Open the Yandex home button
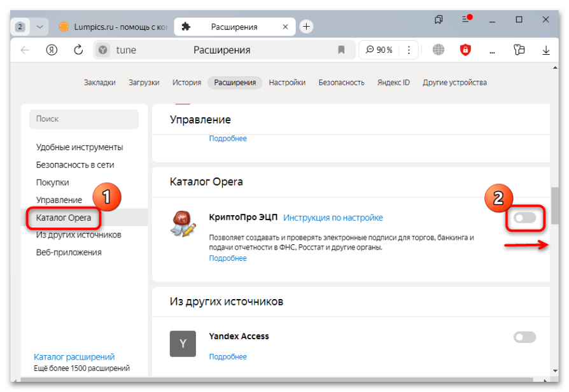The width and height of the screenshot is (569, 392). pos(52,50)
